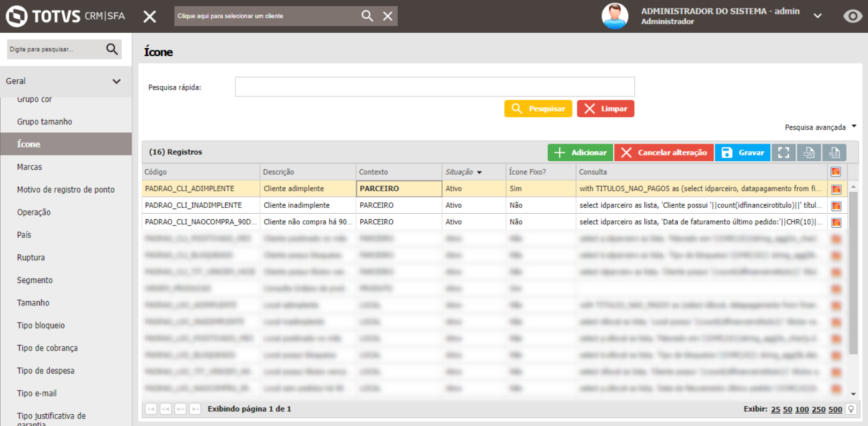Close the side menu with the X icon
The height and width of the screenshot is (426, 868).
pos(150,17)
